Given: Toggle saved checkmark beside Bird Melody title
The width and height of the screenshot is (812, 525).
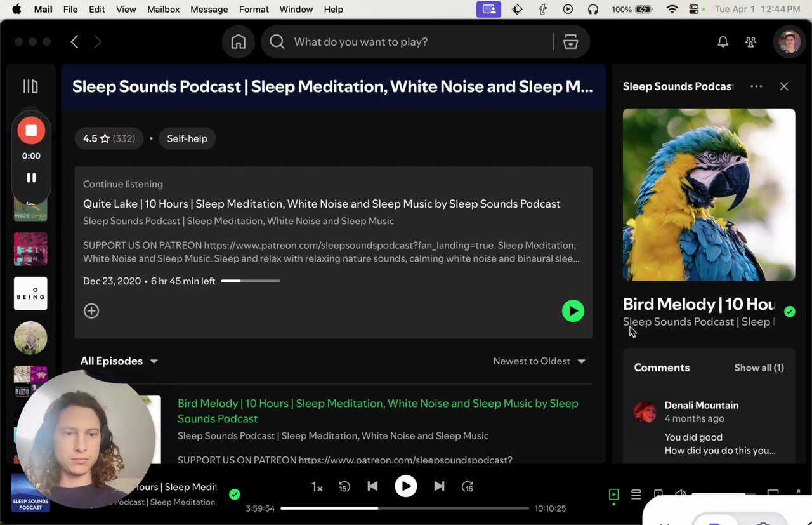Looking at the screenshot, I should [790, 311].
